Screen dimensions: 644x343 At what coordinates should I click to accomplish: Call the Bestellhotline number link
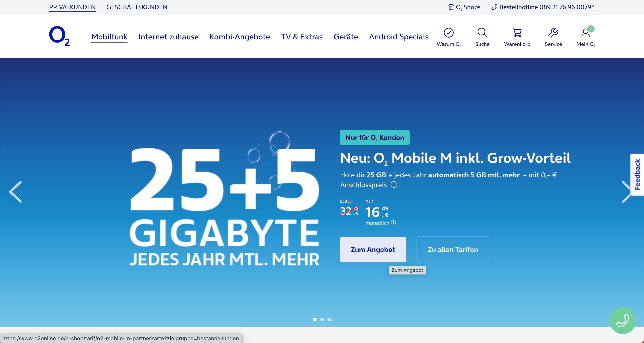tap(543, 7)
